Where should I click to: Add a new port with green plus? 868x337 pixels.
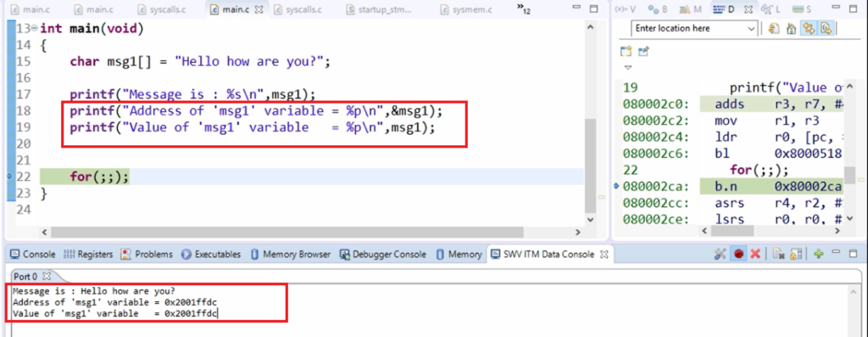[x=819, y=253]
